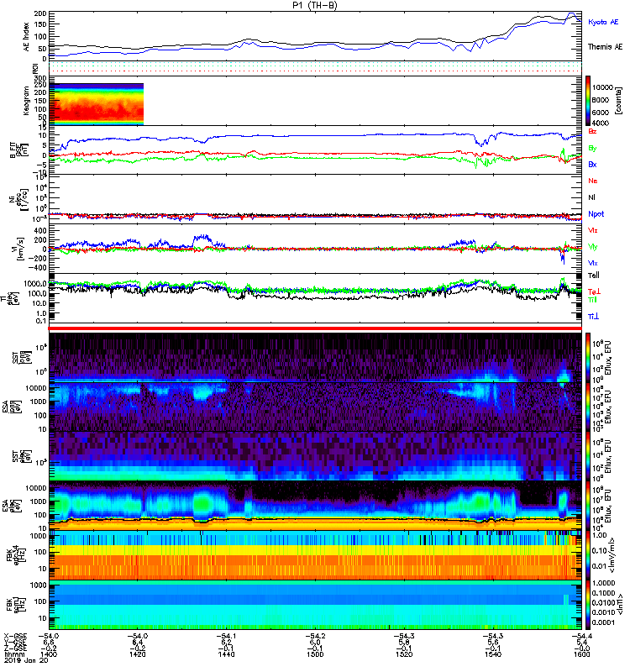Image resolution: width=630 pixels, height=672 pixels.
Task: Click the FBK mV/m color bar
Action: 588,555
